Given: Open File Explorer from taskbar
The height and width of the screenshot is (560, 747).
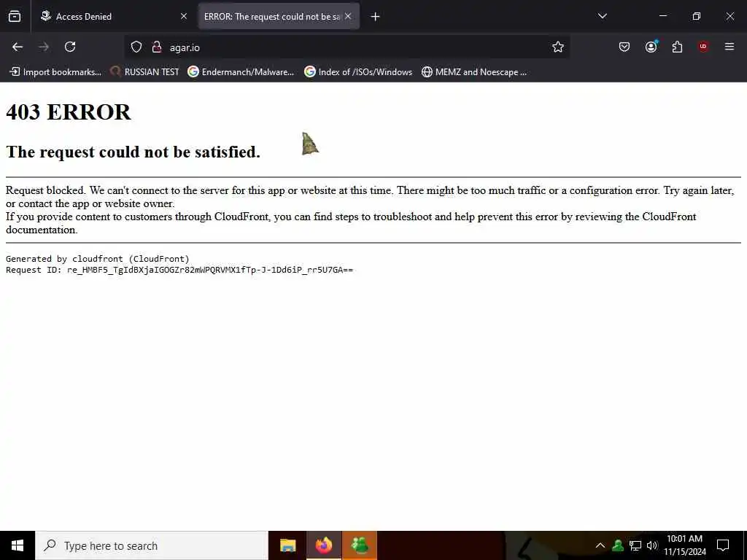Looking at the screenshot, I should click(287, 545).
